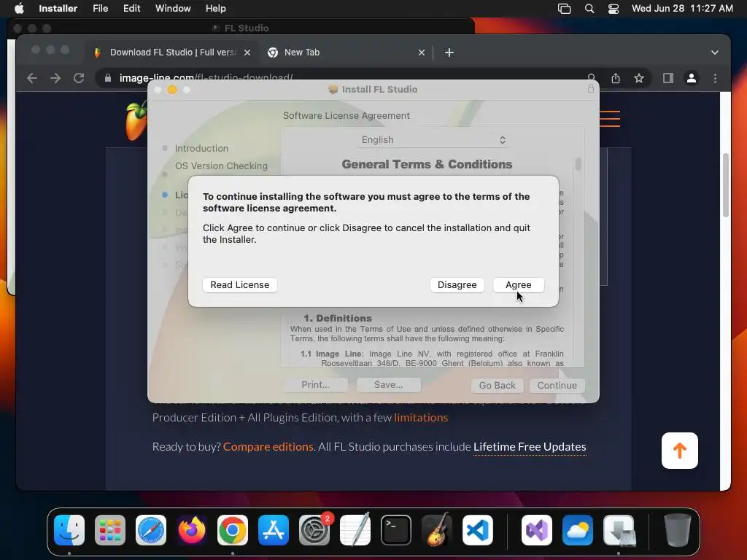Open TextEdit from the Dock

tap(355, 530)
